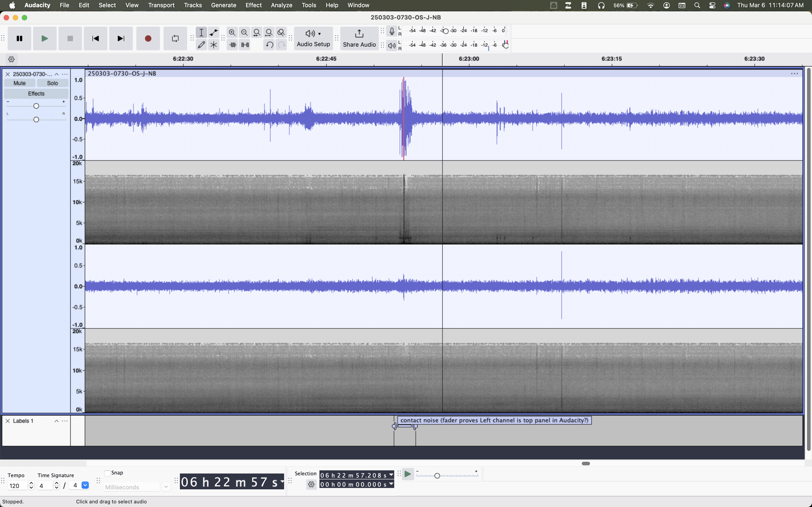Viewport: 812px width, 507px height.
Task: Select the Envelope tool
Action: (x=213, y=33)
